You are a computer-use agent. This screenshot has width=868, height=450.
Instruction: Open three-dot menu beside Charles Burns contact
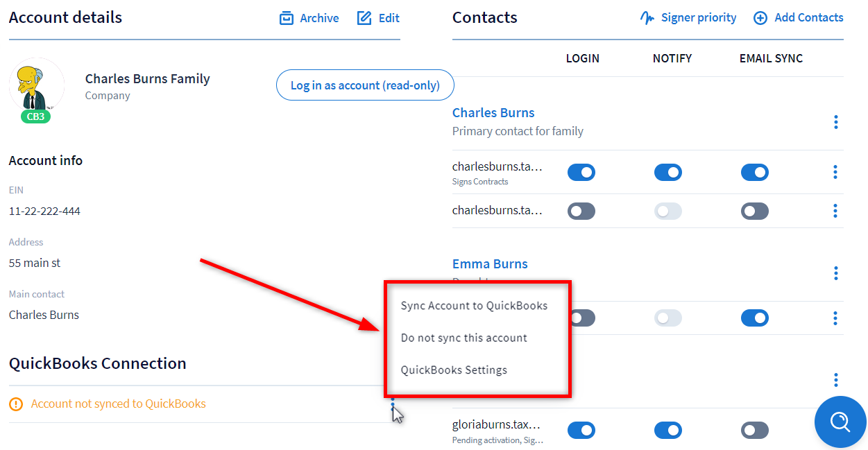[835, 123]
